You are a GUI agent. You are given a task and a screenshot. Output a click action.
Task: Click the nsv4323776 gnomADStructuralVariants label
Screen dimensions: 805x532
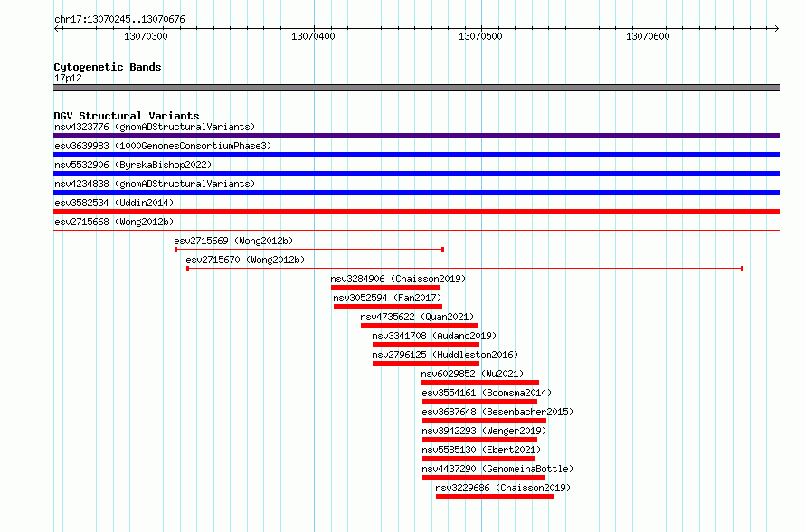click(x=155, y=127)
